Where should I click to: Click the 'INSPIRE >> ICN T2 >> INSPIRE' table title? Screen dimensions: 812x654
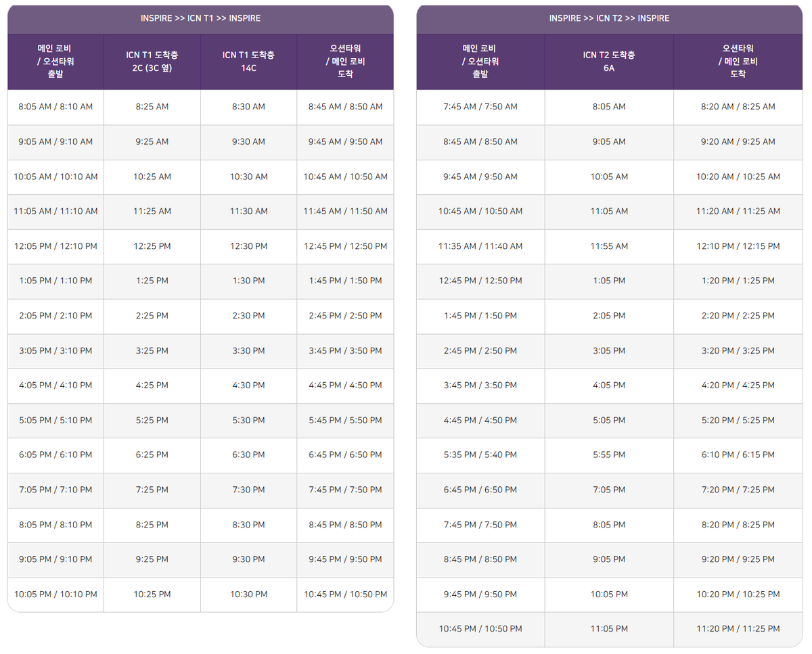coord(609,18)
